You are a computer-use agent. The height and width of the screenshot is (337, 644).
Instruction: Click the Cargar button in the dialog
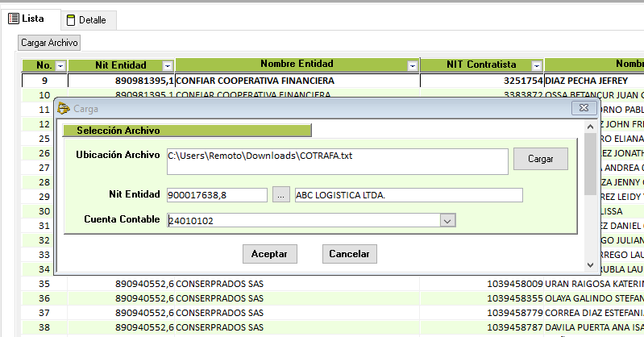tap(541, 159)
